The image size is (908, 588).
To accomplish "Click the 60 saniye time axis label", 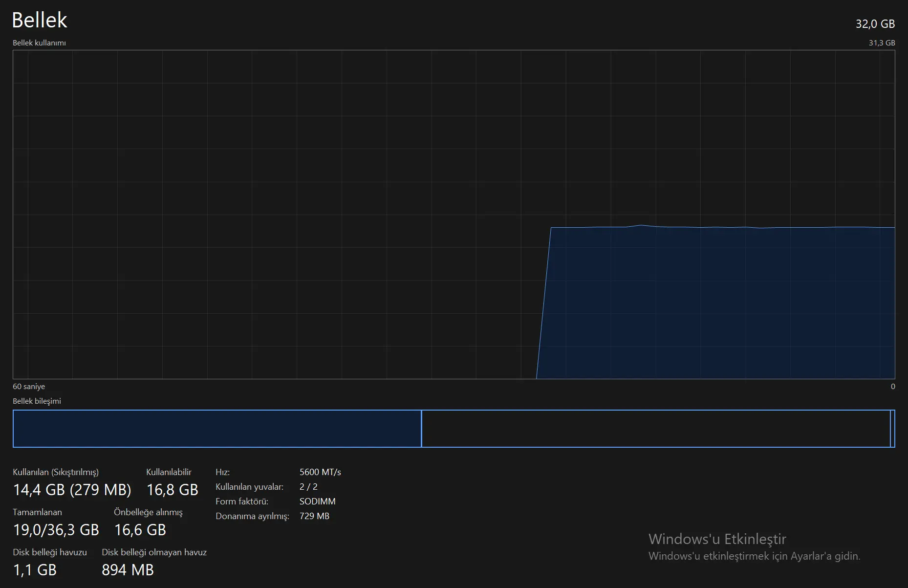I will tap(29, 387).
